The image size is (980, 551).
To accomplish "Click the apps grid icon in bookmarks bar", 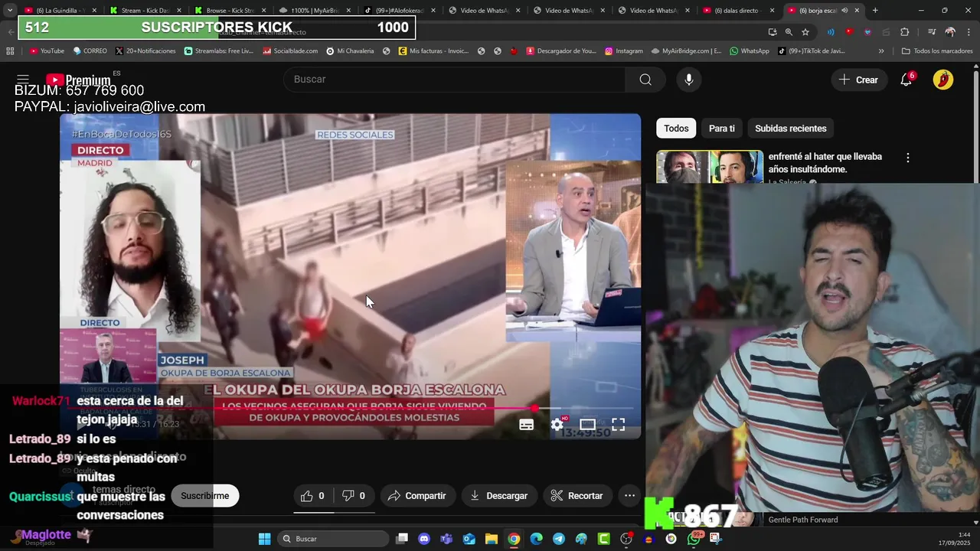I will tap(10, 51).
